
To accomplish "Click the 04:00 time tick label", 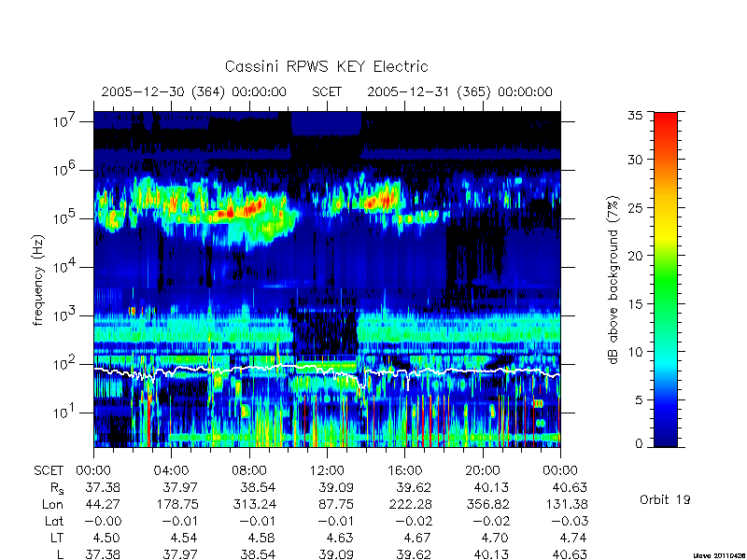I will click(171, 471).
